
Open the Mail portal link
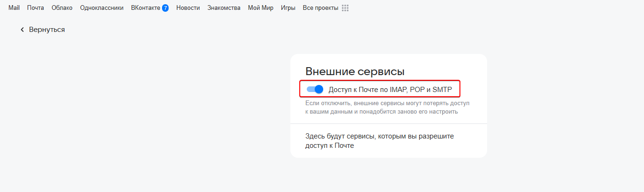tap(14, 8)
